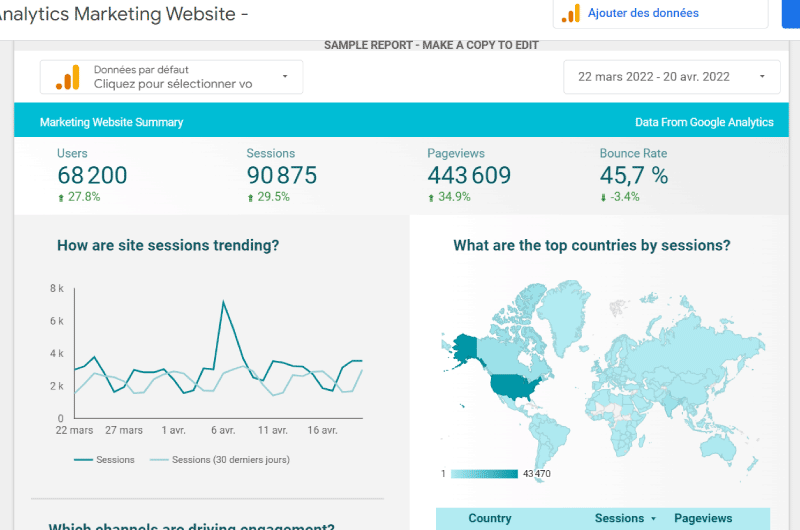800x530 pixels.
Task: Click the orange analytics icon beside Ajouter des données
Action: (x=571, y=14)
